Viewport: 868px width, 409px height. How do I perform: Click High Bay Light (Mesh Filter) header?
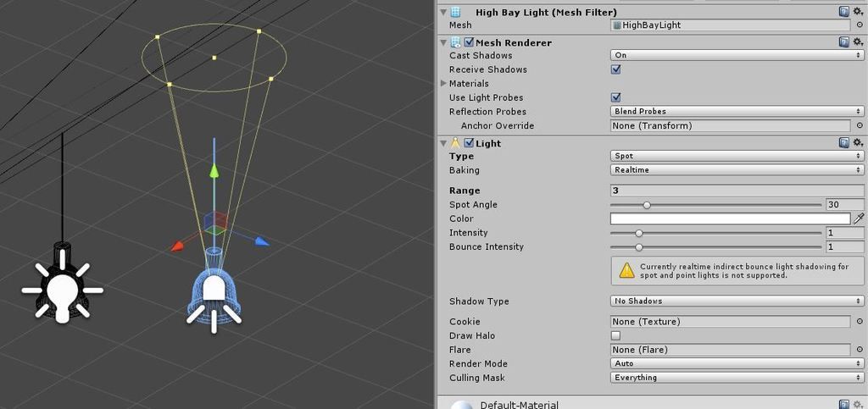546,12
